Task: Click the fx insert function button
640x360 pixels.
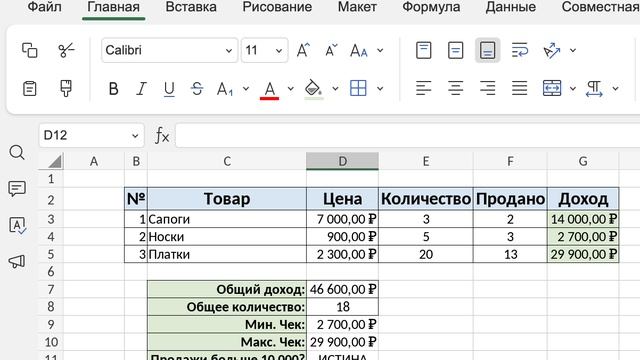Action: pyautogui.click(x=162, y=136)
